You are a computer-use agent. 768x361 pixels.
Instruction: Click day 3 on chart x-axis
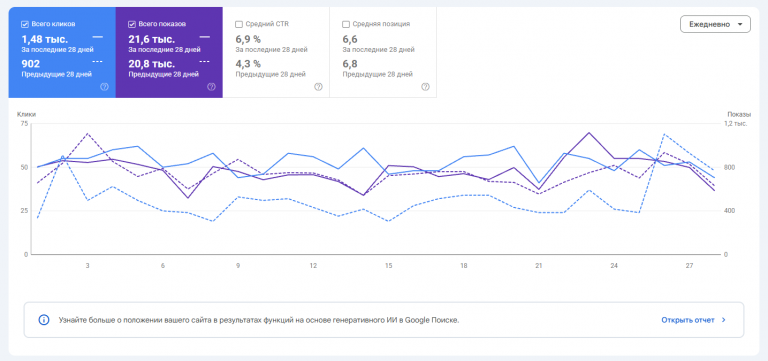pos(88,265)
